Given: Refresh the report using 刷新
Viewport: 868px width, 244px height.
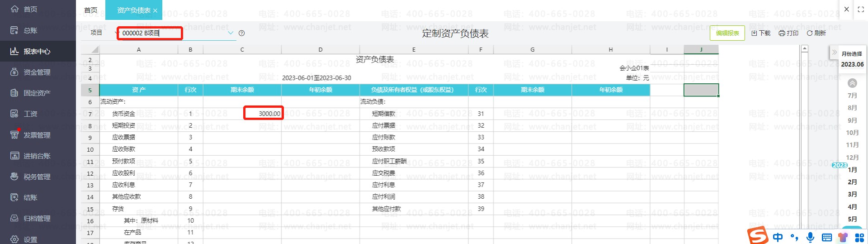Looking at the screenshot, I should (816, 33).
